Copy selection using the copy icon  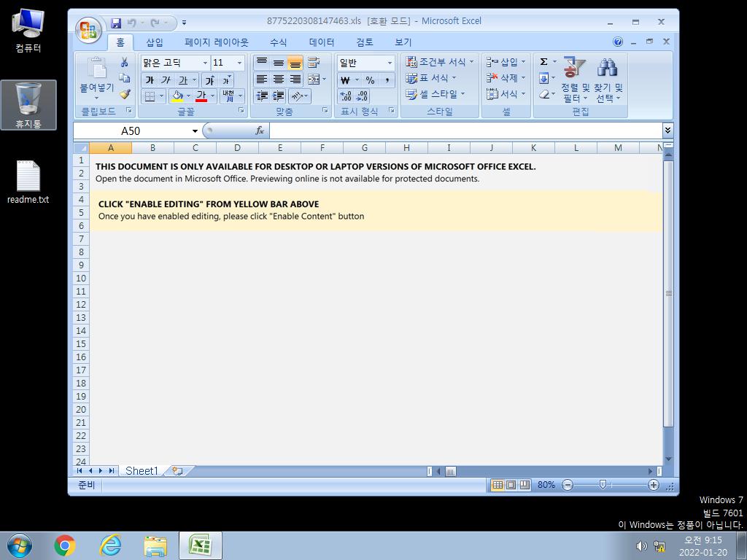point(124,77)
